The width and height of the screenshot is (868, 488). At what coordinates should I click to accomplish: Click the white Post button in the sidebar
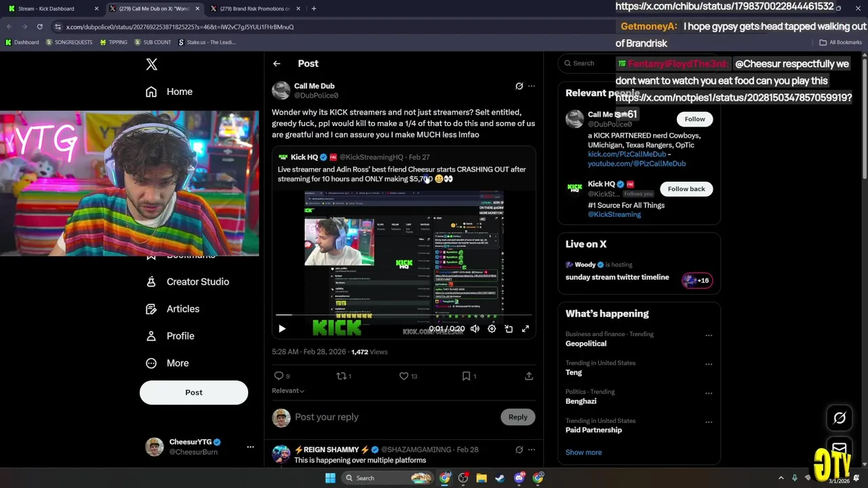[x=194, y=392]
